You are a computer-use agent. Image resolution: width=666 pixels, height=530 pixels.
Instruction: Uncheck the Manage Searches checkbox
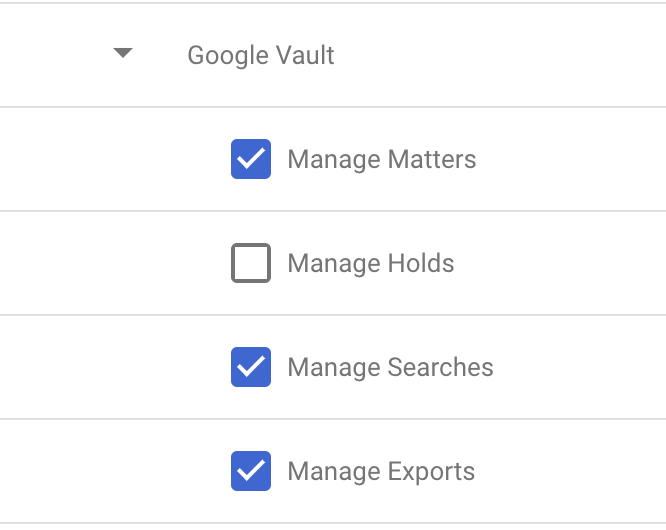[251, 367]
